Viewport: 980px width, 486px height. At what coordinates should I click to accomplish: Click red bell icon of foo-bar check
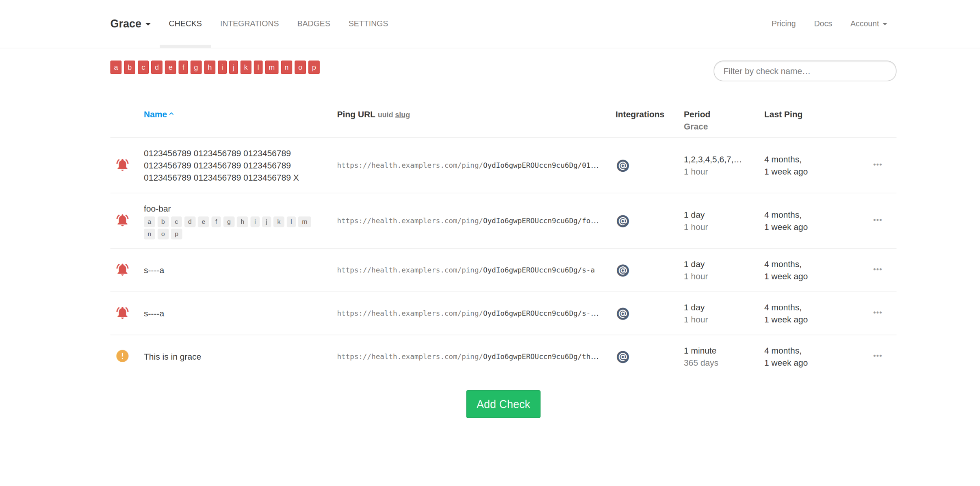122,220
